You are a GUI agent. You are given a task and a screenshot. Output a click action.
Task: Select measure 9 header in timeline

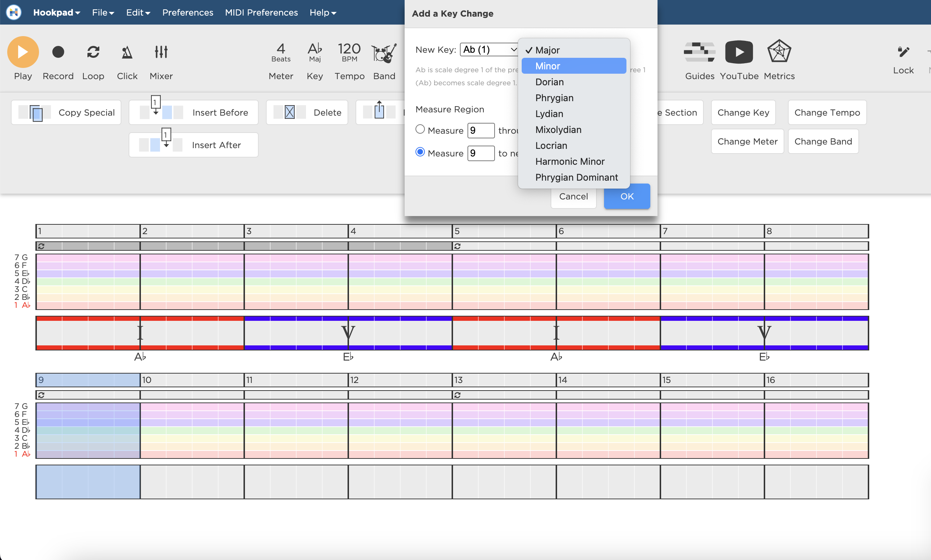(88, 380)
